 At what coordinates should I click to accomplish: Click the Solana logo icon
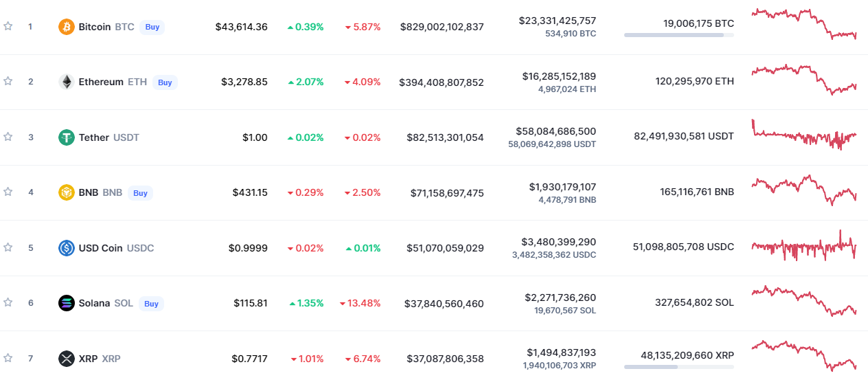67,303
